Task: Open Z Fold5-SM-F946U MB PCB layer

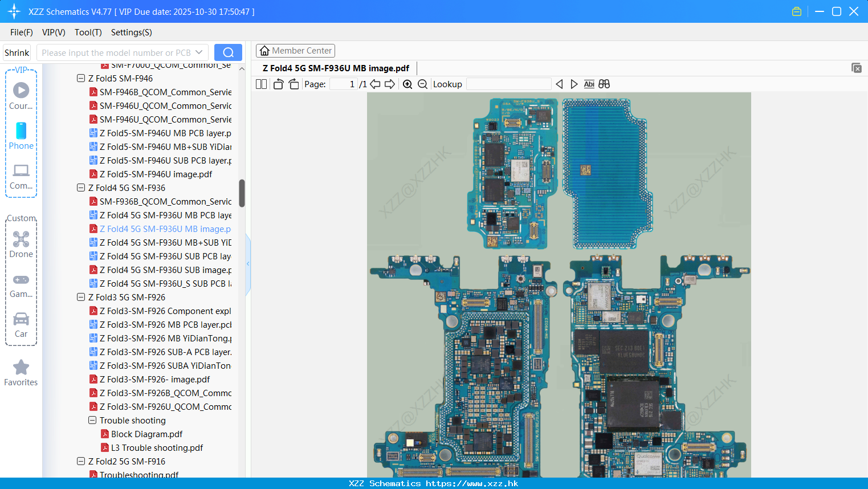Action: [x=160, y=133]
